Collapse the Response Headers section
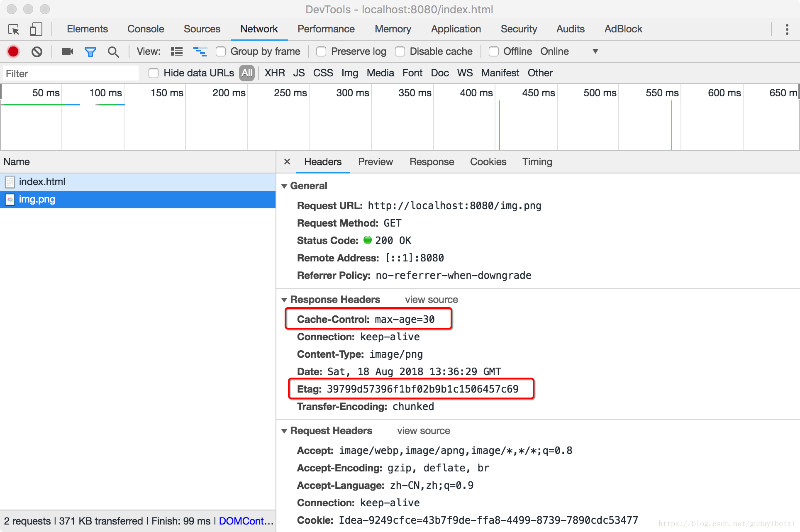The image size is (800, 532). (286, 299)
